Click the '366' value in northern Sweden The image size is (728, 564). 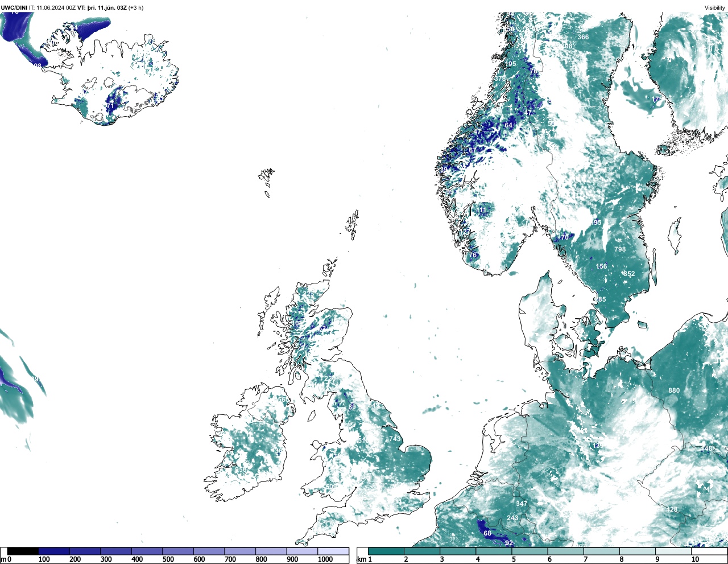click(x=584, y=37)
